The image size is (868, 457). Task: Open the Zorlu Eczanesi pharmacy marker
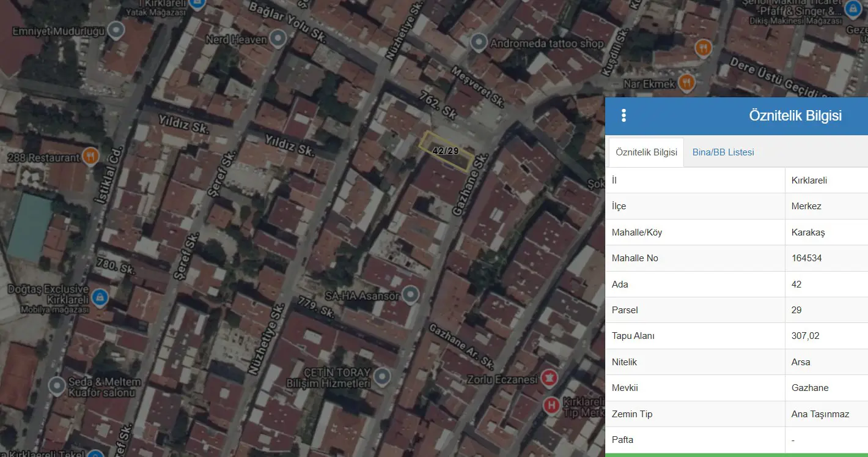coord(550,378)
